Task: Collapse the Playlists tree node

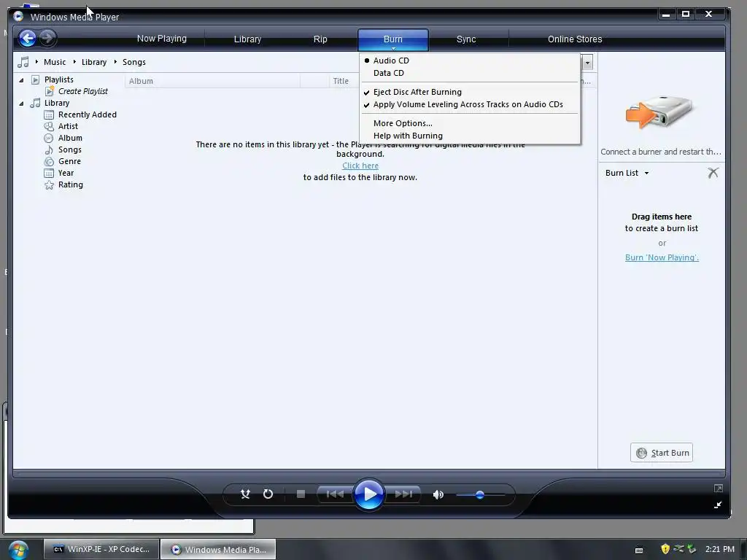Action: [x=21, y=80]
